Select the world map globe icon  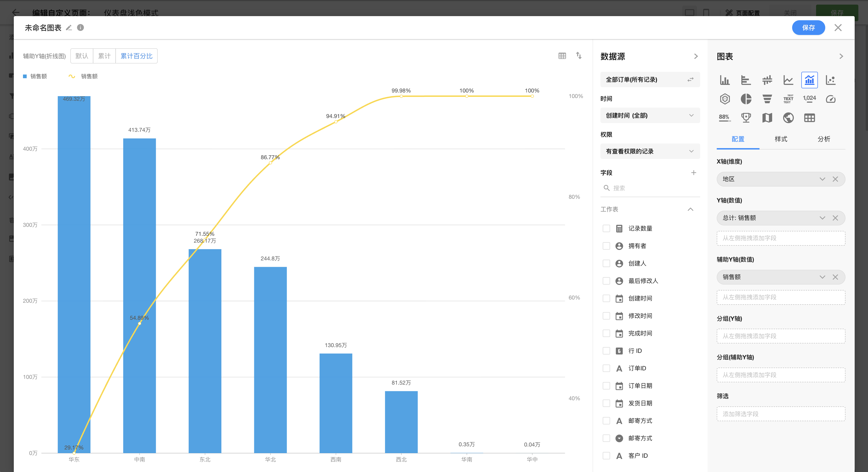pyautogui.click(x=788, y=118)
